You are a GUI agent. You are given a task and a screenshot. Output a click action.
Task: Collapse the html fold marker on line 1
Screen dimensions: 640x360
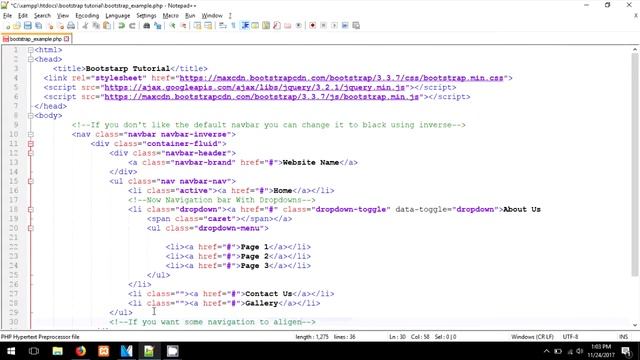point(31,50)
